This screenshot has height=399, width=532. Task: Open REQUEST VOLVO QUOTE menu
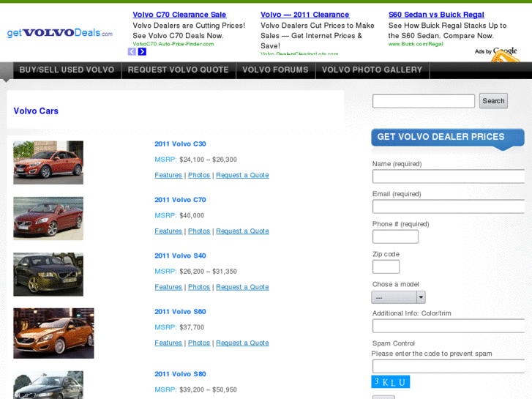tap(179, 70)
